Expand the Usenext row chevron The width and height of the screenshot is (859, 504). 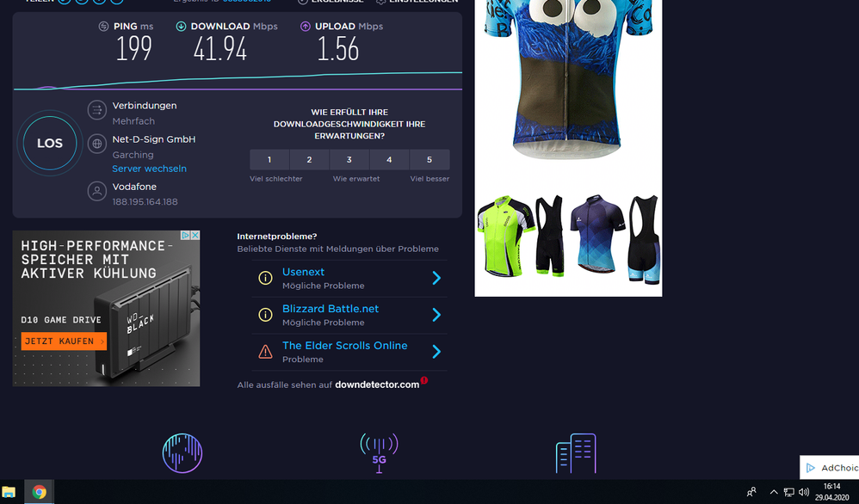coord(436,278)
